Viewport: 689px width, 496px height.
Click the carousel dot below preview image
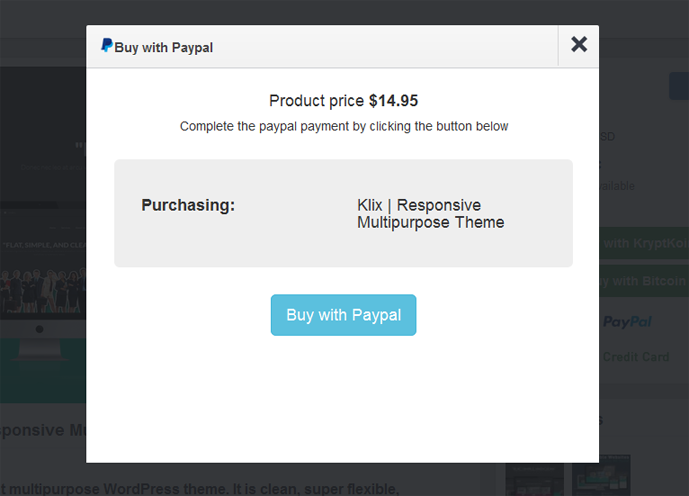40,329
